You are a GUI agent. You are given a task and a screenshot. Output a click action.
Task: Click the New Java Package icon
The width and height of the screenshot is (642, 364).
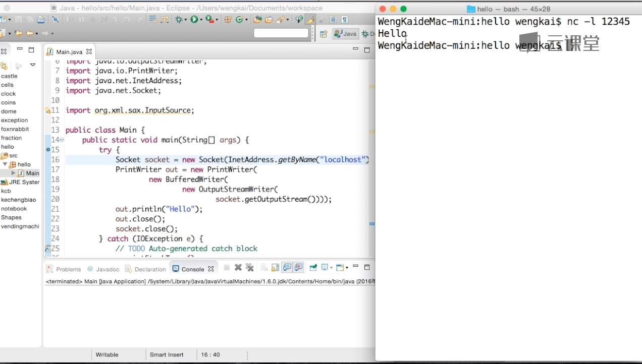[228, 20]
